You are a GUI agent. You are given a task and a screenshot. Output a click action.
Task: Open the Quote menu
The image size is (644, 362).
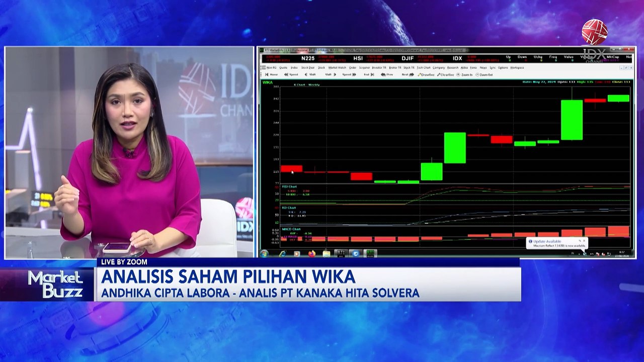pos(283,67)
